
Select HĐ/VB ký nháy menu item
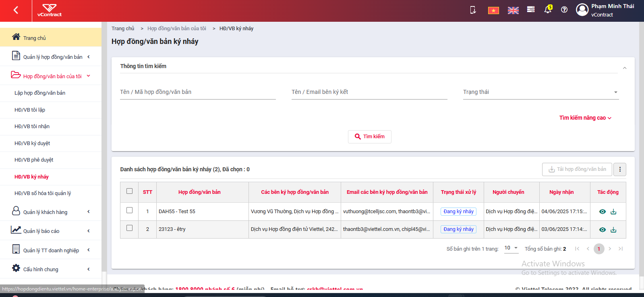click(31, 177)
